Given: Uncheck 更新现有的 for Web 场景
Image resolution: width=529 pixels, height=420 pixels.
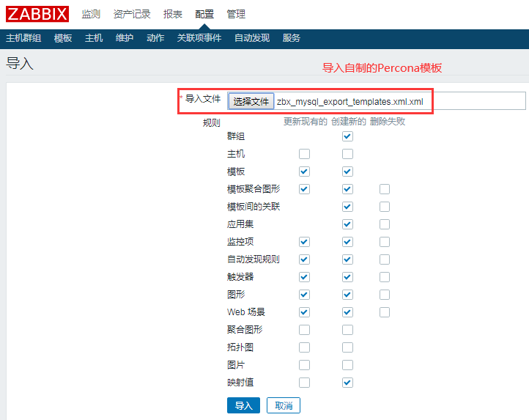Looking at the screenshot, I should click(304, 312).
